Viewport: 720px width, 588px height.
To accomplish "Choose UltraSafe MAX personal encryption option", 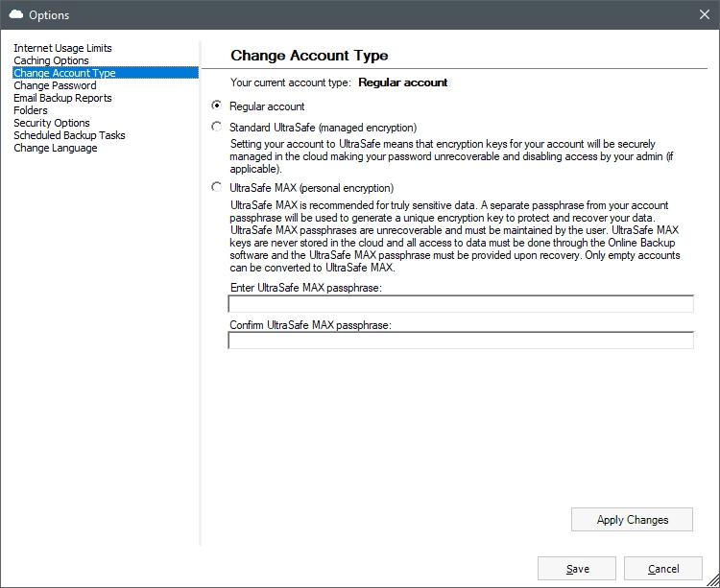I will click(216, 187).
